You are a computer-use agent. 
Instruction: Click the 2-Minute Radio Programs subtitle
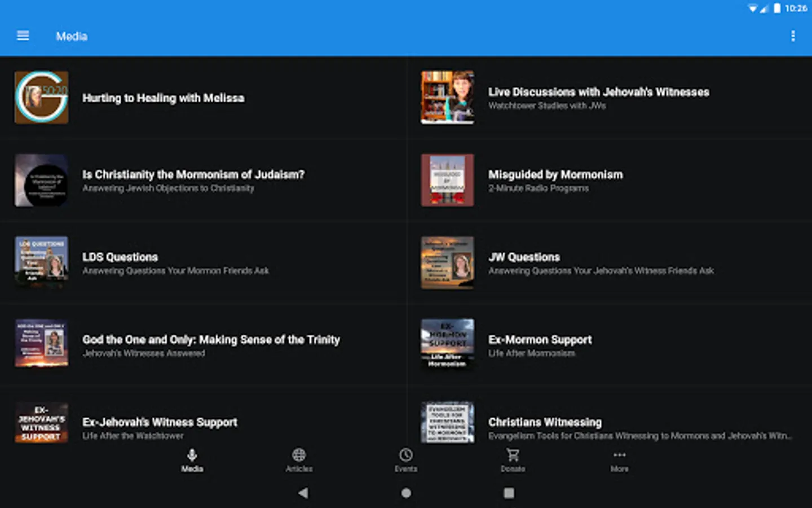[539, 188]
